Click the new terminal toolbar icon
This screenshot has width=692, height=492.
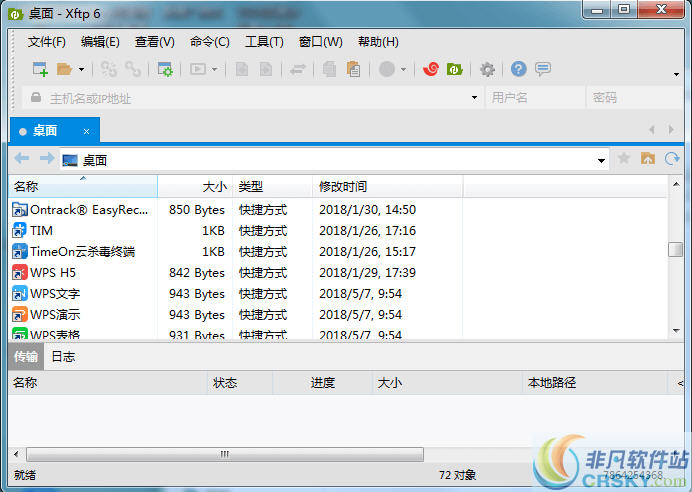198,69
